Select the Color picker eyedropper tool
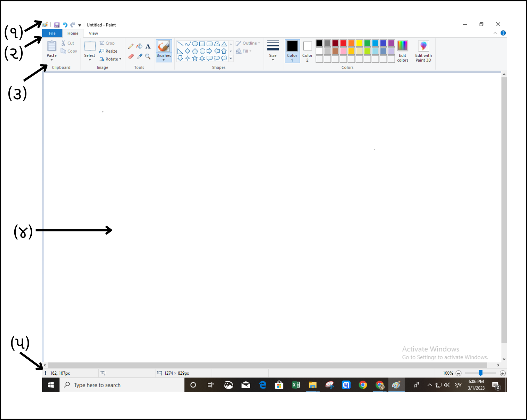This screenshot has width=527, height=420. (x=139, y=56)
